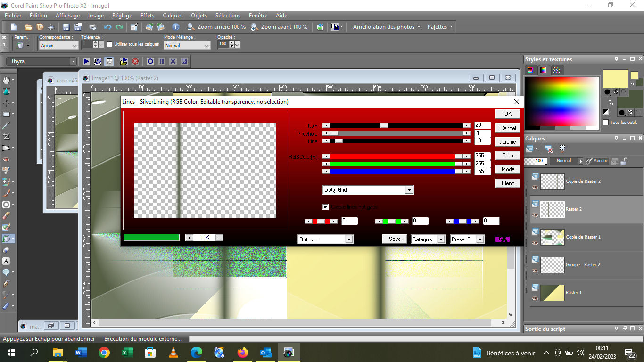Open the Sélections menu
Image resolution: width=644 pixels, height=362 pixels.
tap(228, 16)
